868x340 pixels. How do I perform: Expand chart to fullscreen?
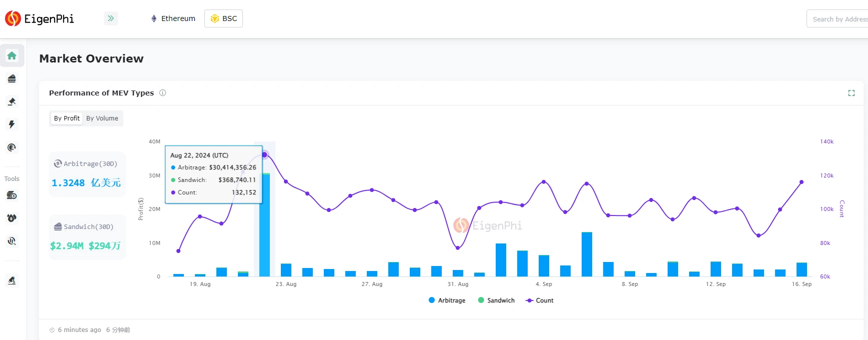pos(852,93)
